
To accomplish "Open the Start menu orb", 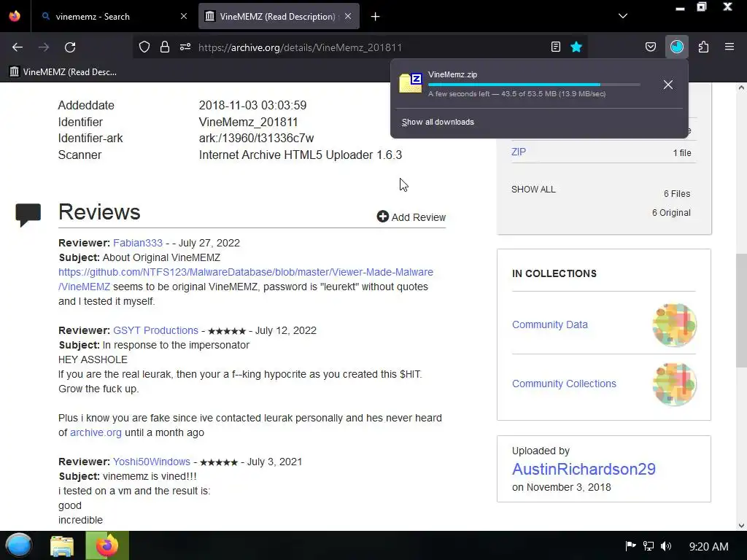I will coord(19,545).
